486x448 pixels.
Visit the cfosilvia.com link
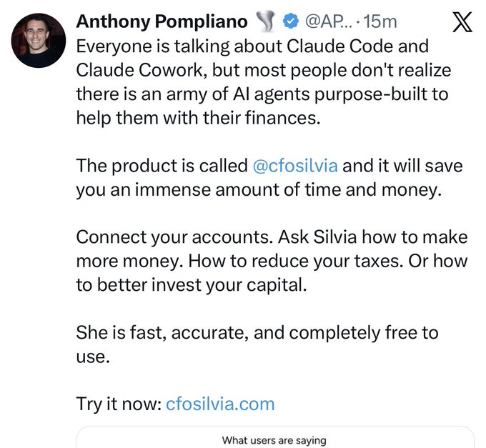coord(219,403)
